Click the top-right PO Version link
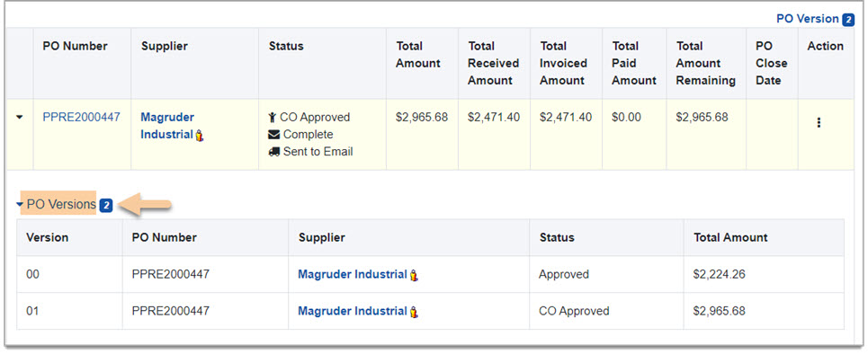Image resolution: width=868 pixels, height=354 pixels. coord(807,19)
